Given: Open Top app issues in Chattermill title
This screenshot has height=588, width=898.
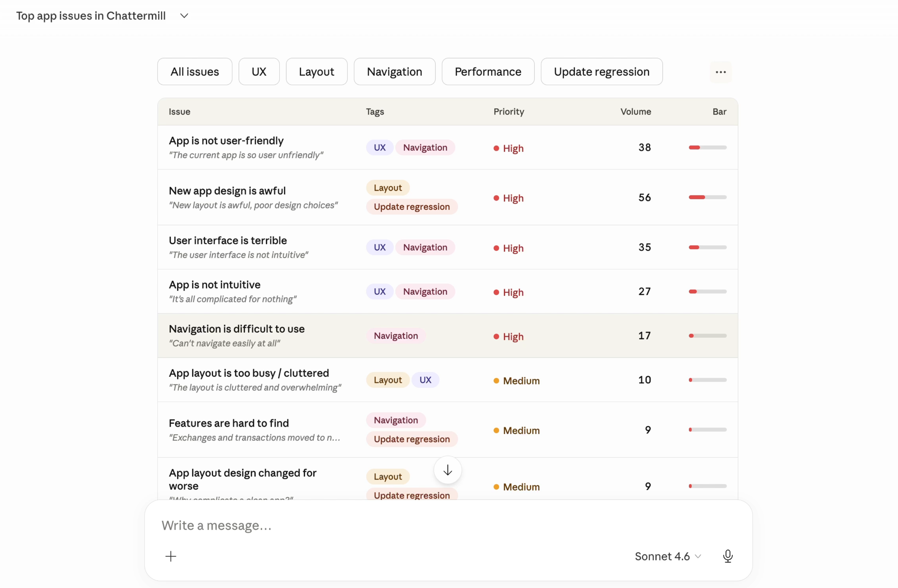Looking at the screenshot, I should tap(91, 16).
